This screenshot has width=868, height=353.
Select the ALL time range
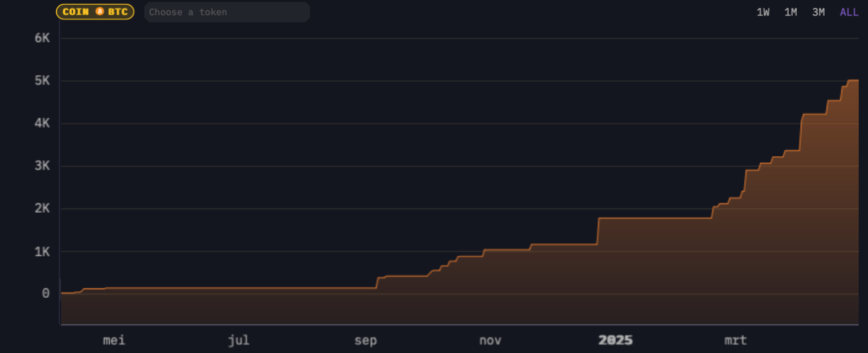click(x=849, y=12)
